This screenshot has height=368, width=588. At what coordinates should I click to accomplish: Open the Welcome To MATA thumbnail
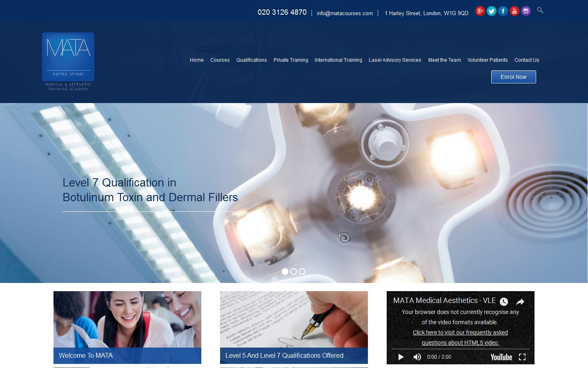127,327
